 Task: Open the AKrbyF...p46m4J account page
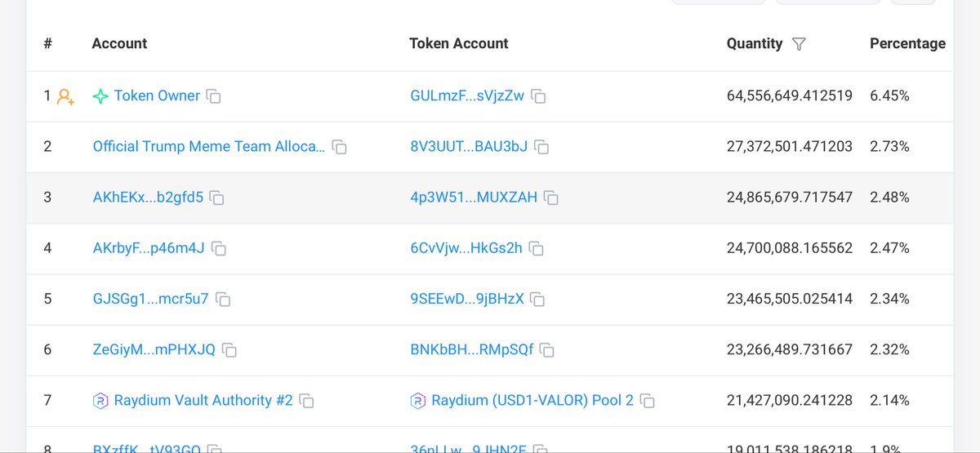pyautogui.click(x=149, y=248)
